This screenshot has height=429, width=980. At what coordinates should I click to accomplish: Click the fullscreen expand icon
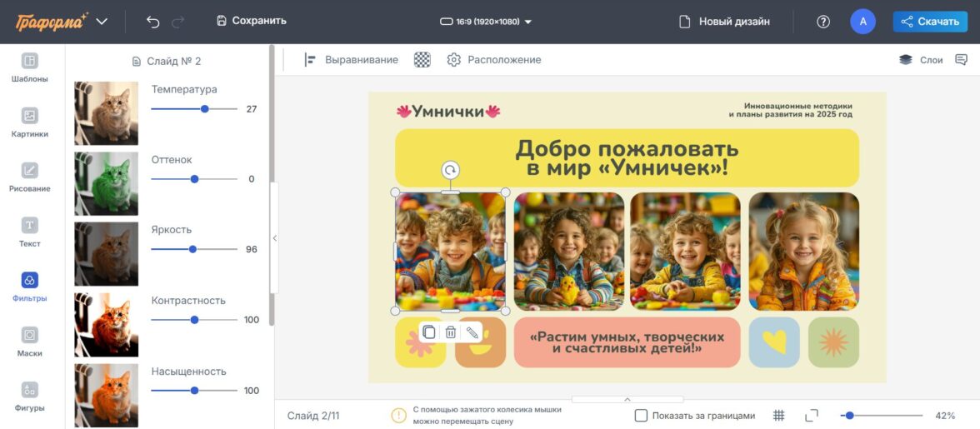[x=812, y=416]
